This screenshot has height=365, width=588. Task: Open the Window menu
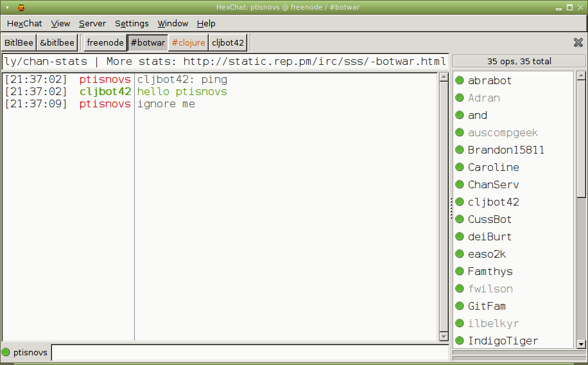[173, 23]
